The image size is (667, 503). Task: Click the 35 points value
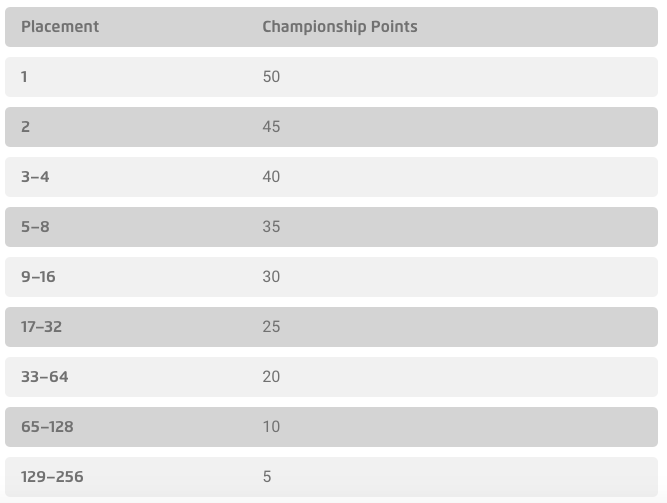coord(271,227)
